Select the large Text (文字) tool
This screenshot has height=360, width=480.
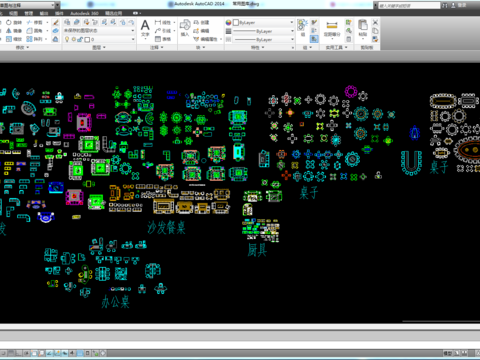[x=145, y=28]
